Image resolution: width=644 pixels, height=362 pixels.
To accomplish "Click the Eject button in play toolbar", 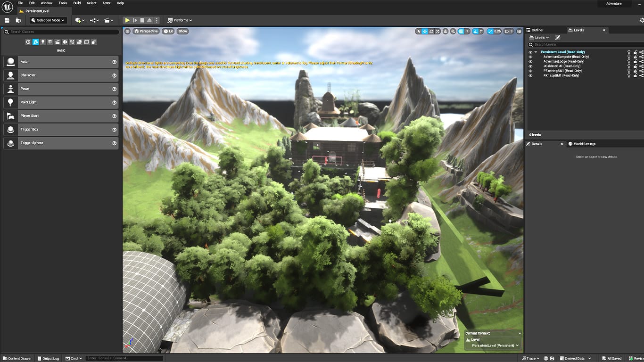I will 149,20.
